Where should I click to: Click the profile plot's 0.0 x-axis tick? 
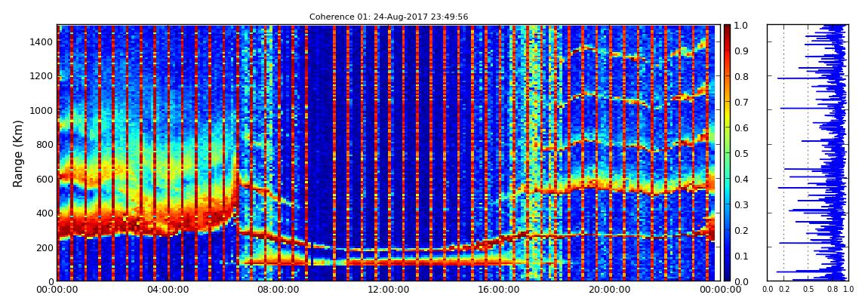point(768,290)
